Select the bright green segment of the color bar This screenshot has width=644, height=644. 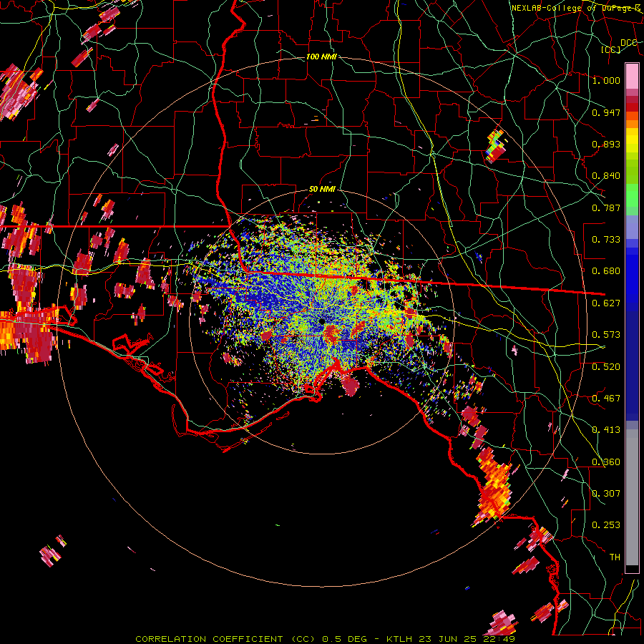pos(632,195)
